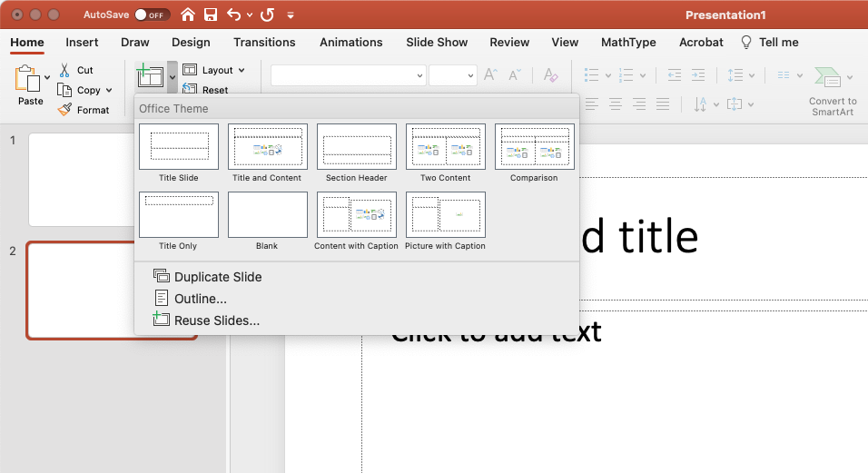Open the Layout dropdown
The height and width of the screenshot is (473, 868).
214,70
